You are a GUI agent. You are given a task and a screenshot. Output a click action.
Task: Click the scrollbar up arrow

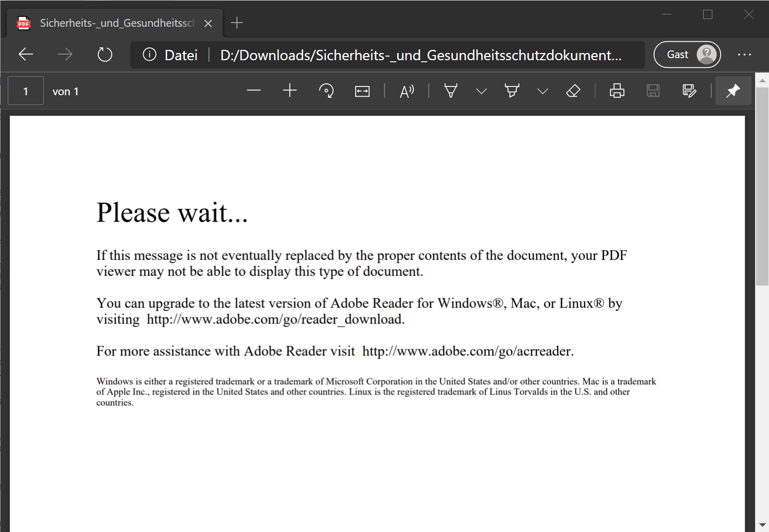pyautogui.click(x=762, y=80)
